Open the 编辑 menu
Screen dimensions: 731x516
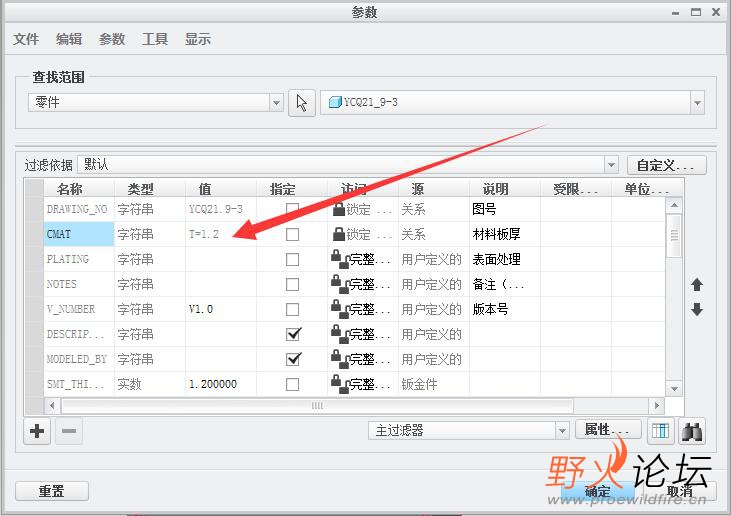(x=69, y=39)
